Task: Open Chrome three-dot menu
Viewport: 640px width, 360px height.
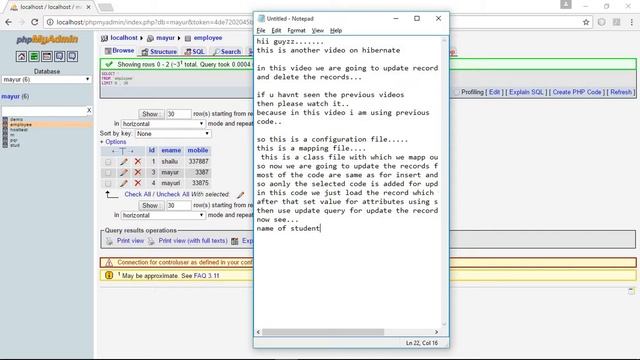Action: [x=631, y=22]
